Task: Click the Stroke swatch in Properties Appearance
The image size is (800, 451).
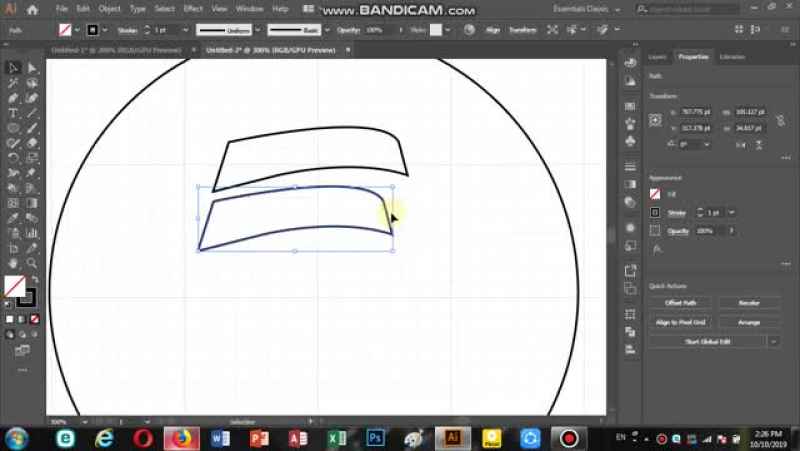Action: point(655,212)
